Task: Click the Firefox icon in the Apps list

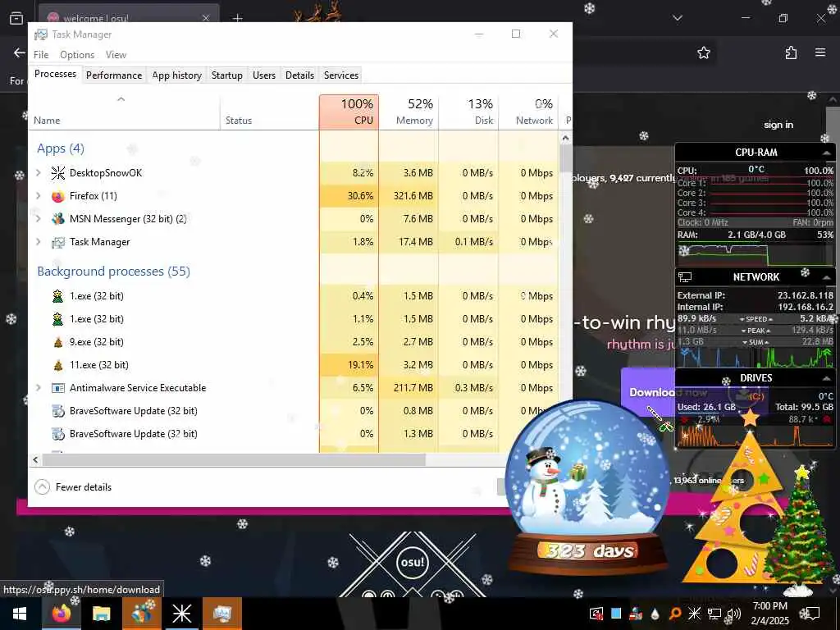Action: [58, 196]
